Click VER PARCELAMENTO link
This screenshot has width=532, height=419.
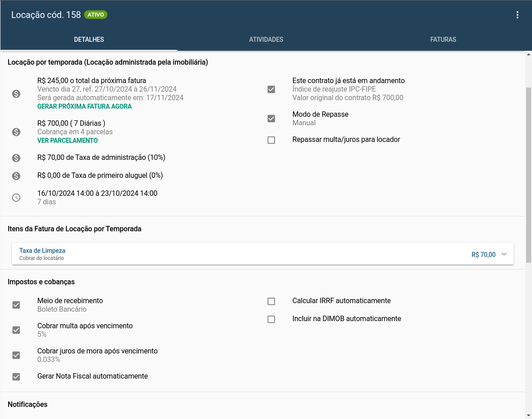67,141
